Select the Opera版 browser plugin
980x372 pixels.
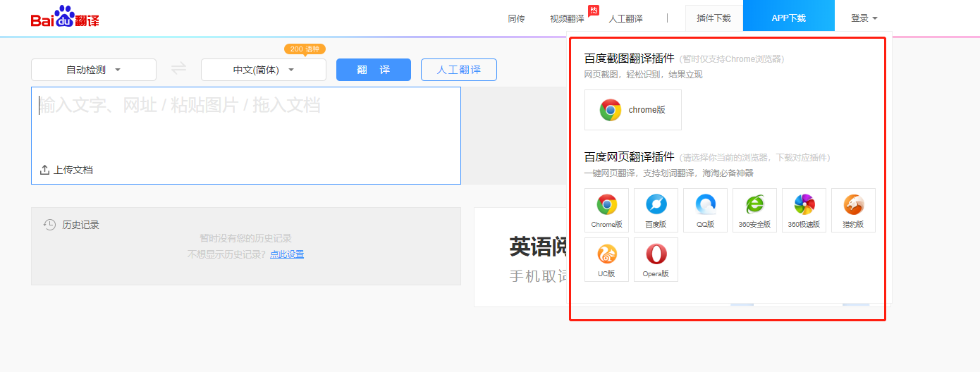(x=656, y=259)
